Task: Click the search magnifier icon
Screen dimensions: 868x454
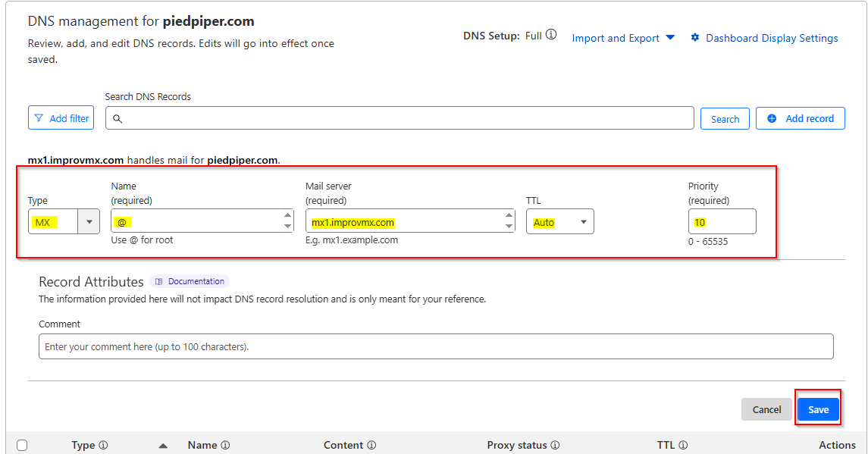Action: pyautogui.click(x=118, y=118)
